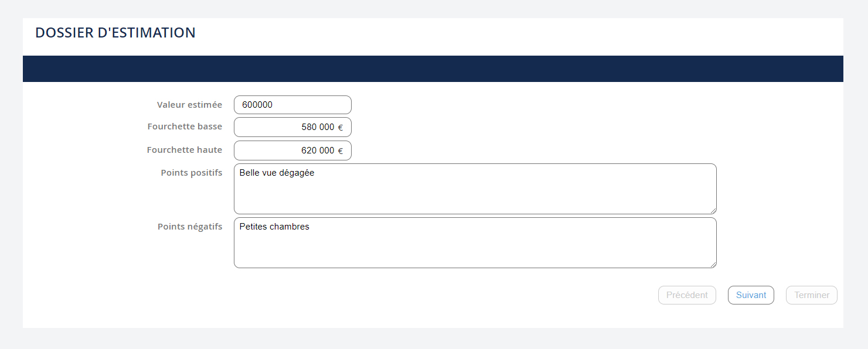Hit the Terminer button
Screen dimensions: 868x349
tap(812, 295)
